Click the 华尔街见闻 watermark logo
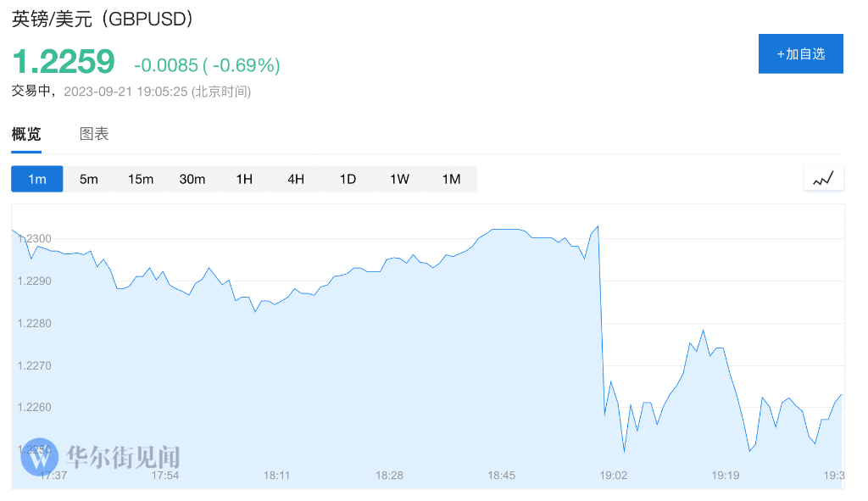The width and height of the screenshot is (868, 501). 102,458
